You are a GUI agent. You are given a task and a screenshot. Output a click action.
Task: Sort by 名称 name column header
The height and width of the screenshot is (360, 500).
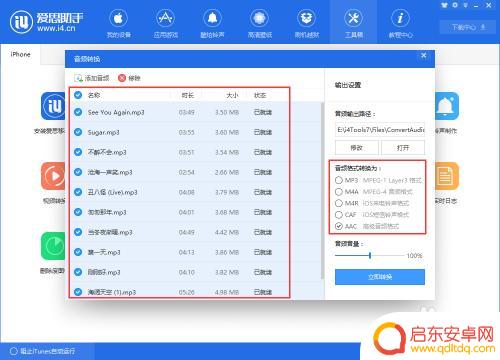94,95
